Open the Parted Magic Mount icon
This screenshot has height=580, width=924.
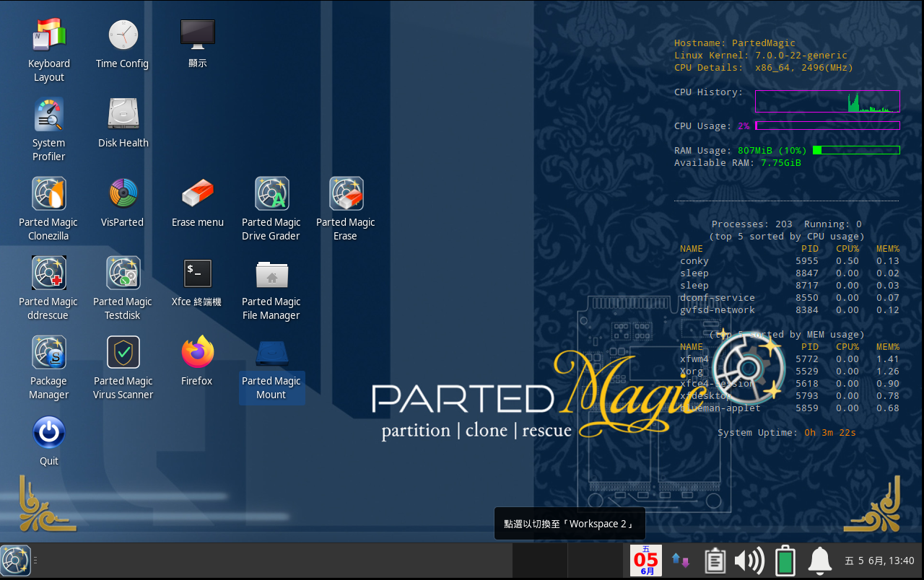[x=271, y=352]
